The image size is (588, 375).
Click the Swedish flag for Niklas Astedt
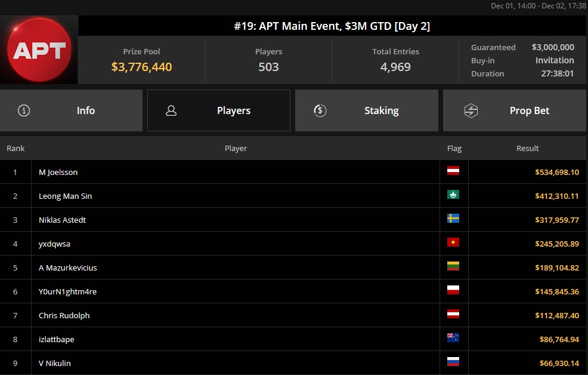(x=453, y=219)
